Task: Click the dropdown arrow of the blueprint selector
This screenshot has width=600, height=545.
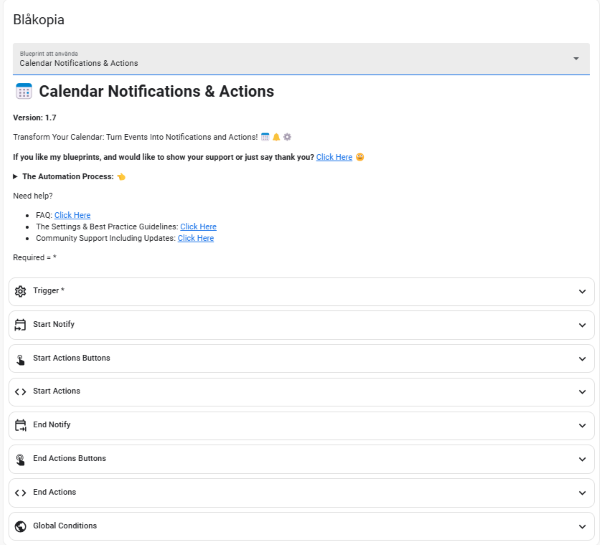Action: click(x=576, y=59)
